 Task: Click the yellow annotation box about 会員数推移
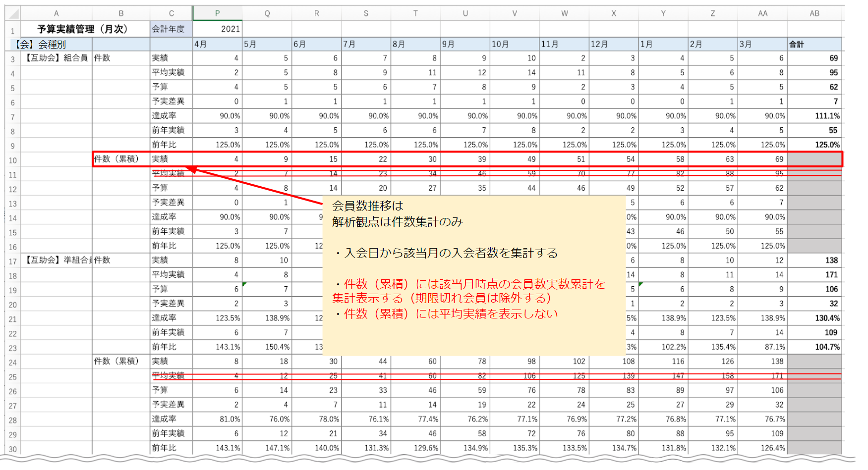[473, 275]
